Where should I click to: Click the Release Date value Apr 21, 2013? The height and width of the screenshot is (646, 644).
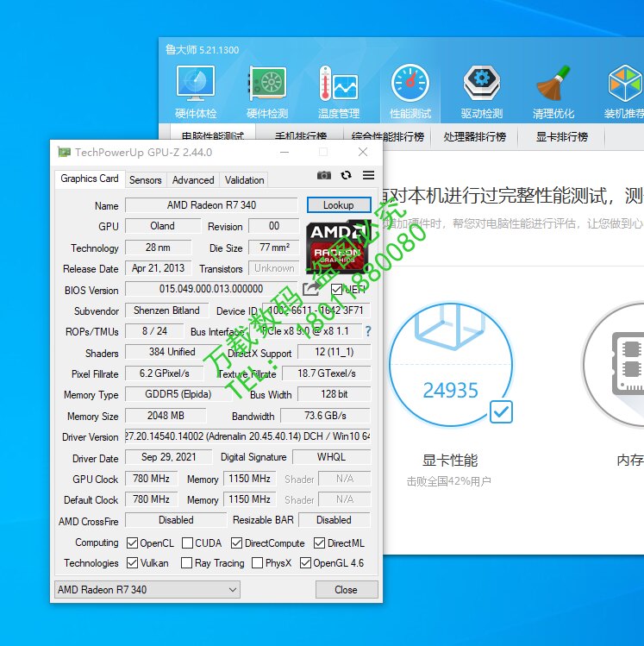point(158,268)
